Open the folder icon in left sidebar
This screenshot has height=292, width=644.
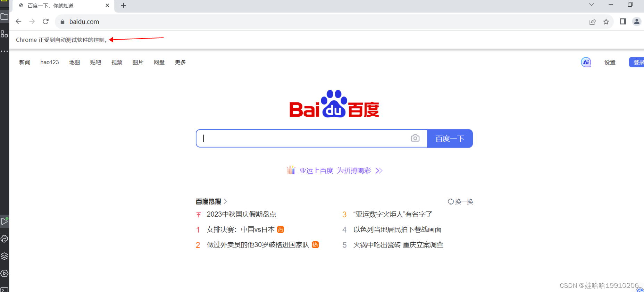[x=4, y=16]
